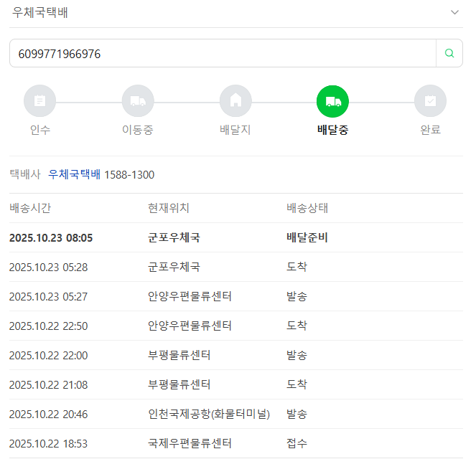Open the blue 우체국택배 courier link
The height and width of the screenshot is (459, 476).
coord(74,174)
